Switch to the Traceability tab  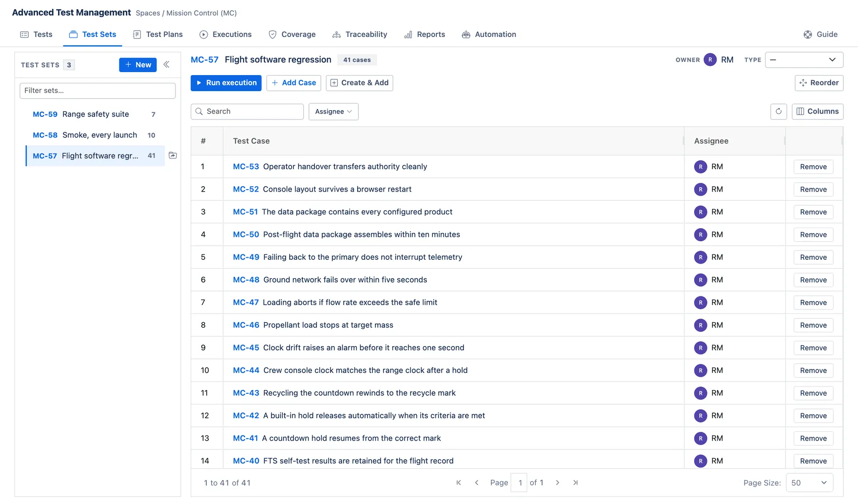point(360,34)
